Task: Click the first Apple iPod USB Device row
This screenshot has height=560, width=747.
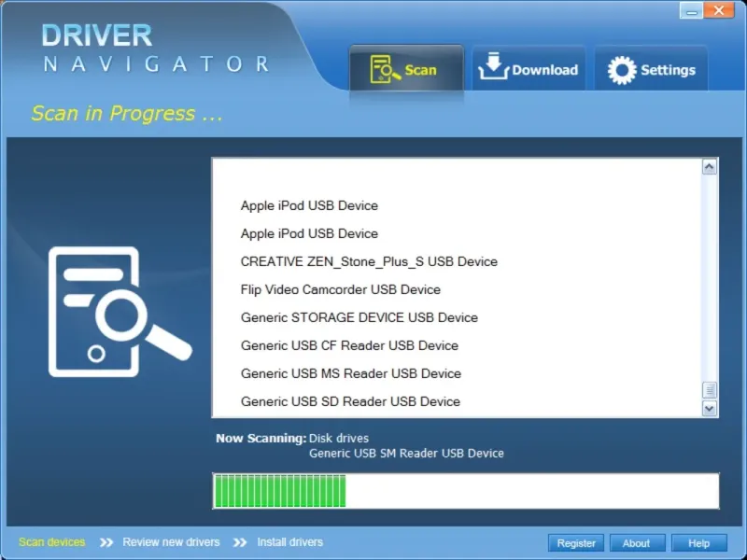Action: (x=309, y=205)
